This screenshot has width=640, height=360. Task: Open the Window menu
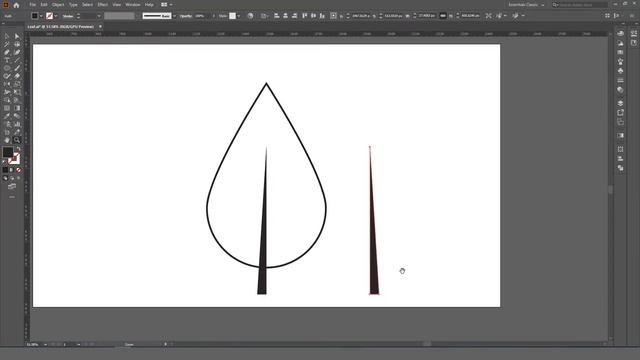pos(133,5)
